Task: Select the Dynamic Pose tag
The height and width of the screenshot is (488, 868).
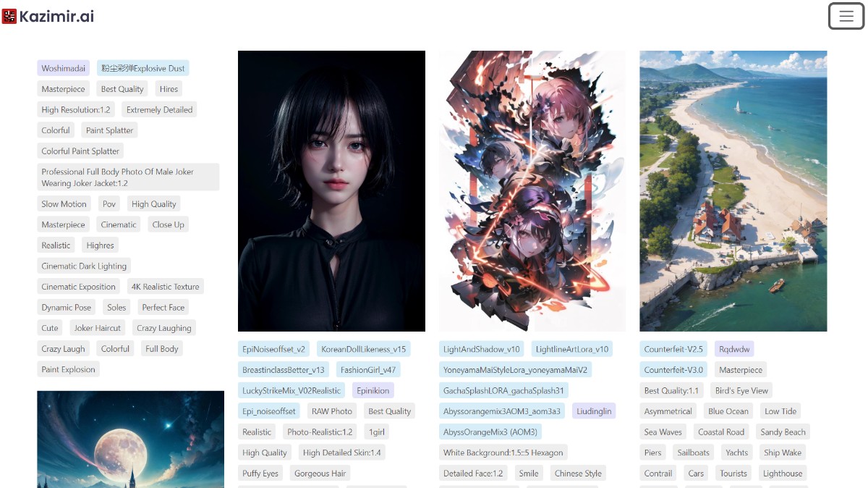Action: click(67, 308)
